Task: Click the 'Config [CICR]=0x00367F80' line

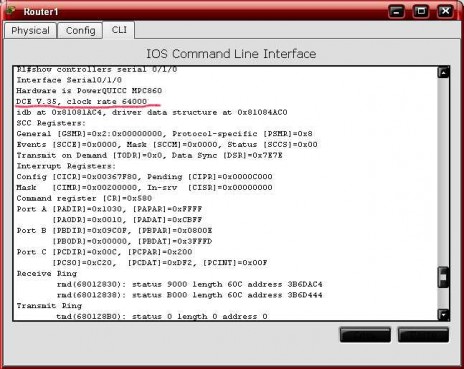Action: click(144, 177)
